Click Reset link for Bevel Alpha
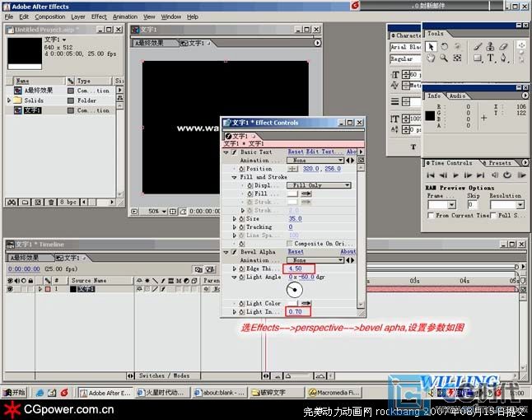The width and height of the screenshot is (532, 420). coord(296,251)
